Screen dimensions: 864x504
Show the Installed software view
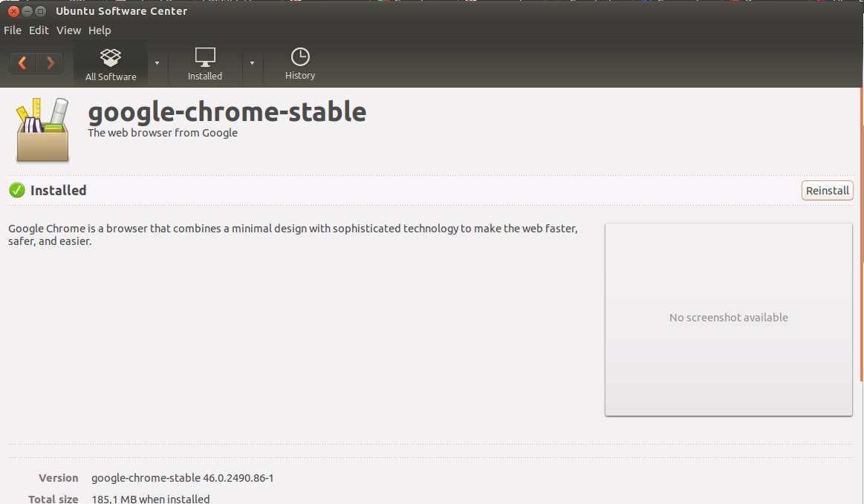[205, 65]
